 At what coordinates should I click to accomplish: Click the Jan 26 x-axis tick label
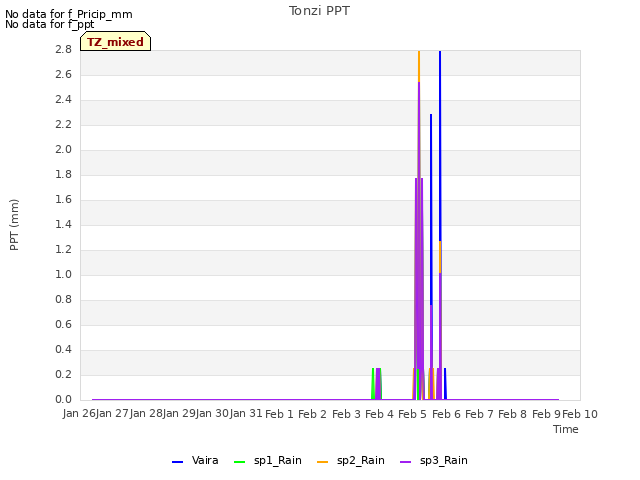(x=79, y=413)
